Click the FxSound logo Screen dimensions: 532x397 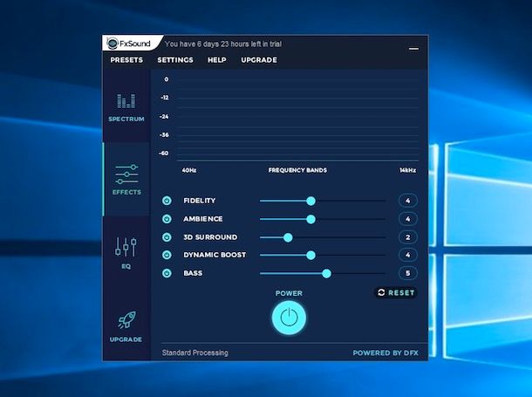pos(128,44)
